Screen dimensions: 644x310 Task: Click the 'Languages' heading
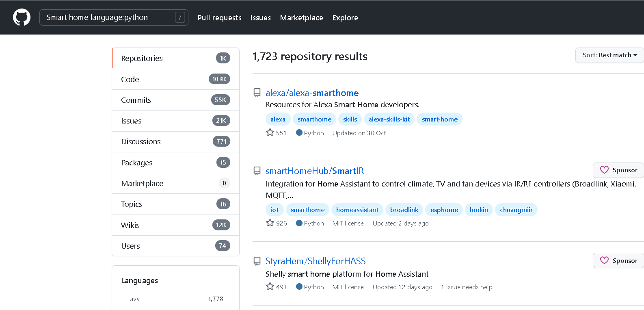(x=139, y=281)
